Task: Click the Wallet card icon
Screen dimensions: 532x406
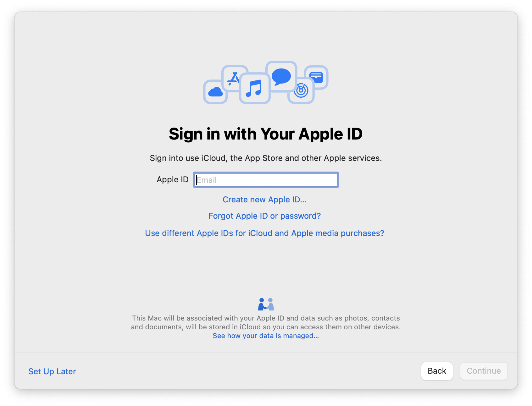Action: (316, 77)
